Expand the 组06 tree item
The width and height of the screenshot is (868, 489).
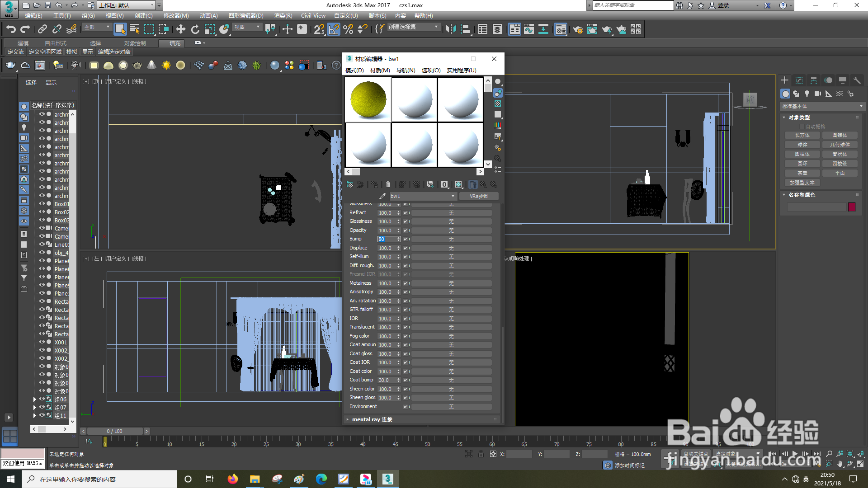click(x=35, y=400)
